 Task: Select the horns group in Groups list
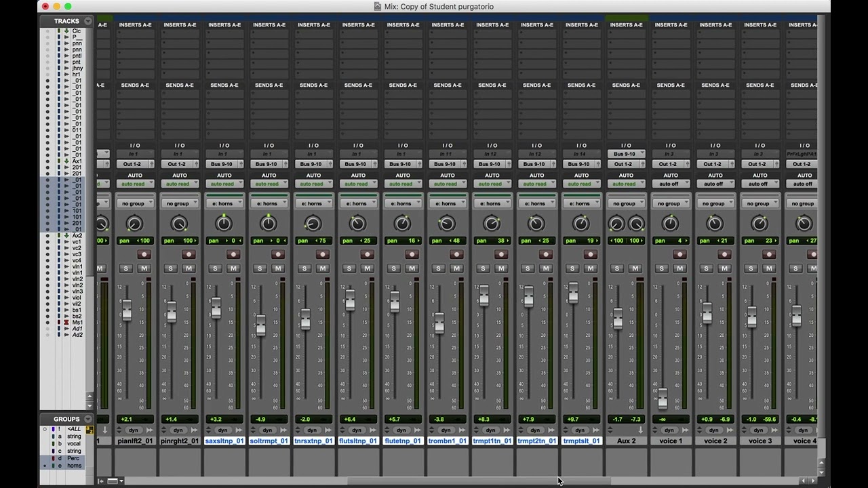pos(74,466)
